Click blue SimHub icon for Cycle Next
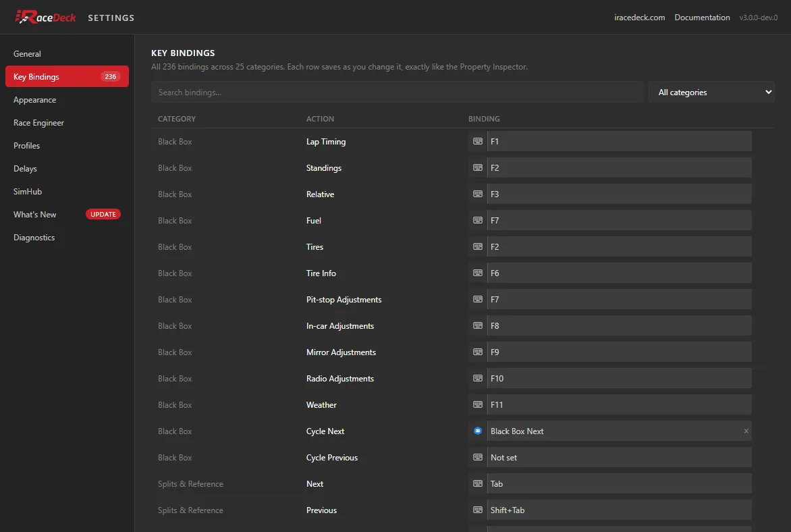Image resolution: width=791 pixels, height=532 pixels. (477, 431)
